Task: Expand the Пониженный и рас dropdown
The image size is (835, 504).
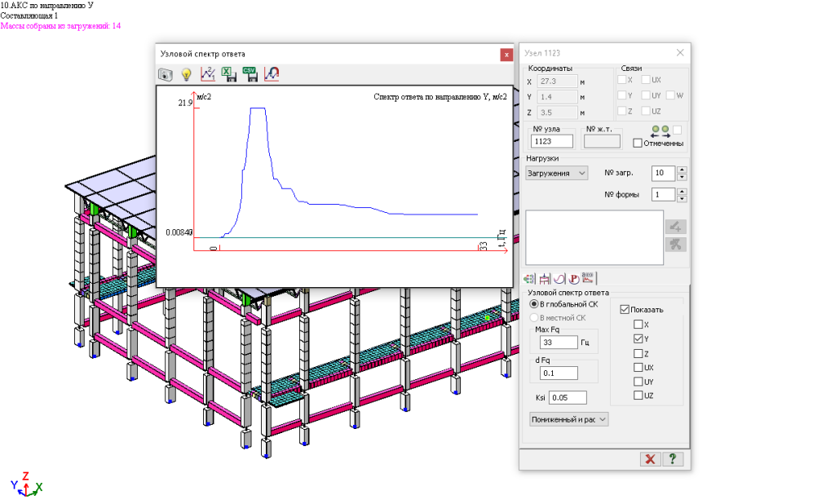Action: (x=569, y=419)
